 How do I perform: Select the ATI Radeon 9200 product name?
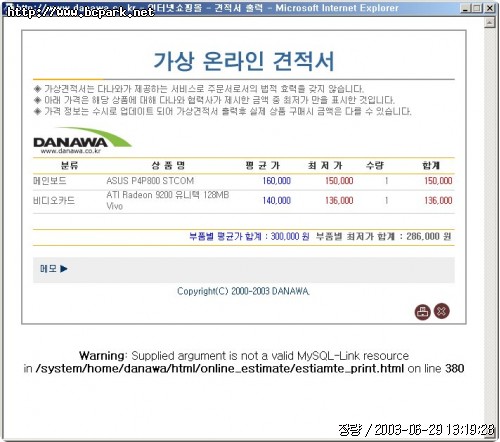tap(168, 200)
